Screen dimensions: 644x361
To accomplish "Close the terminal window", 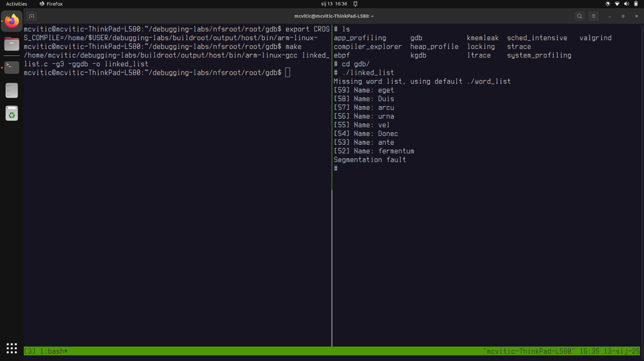I will click(x=636, y=16).
